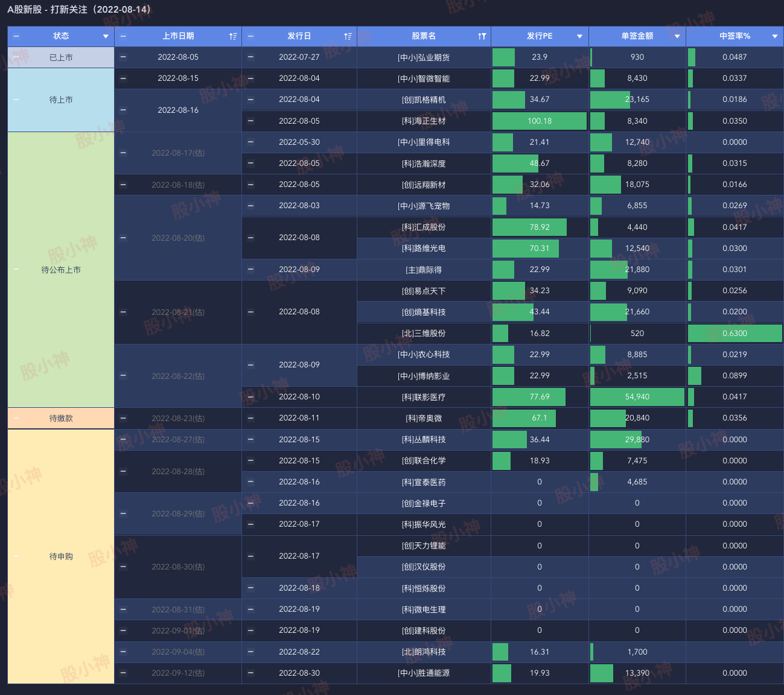Open the 发行PE column dropdown arrow
The image size is (784, 695).
[x=579, y=36]
